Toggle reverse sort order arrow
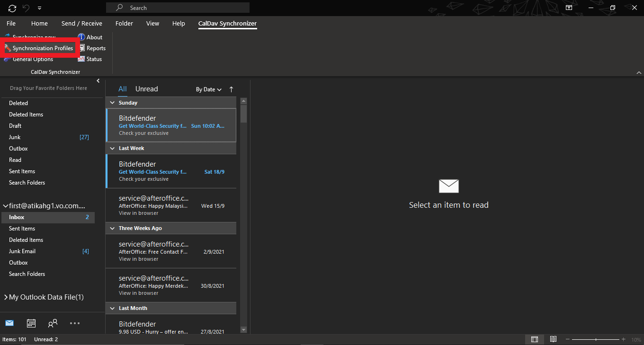The image size is (644, 345). click(x=231, y=89)
